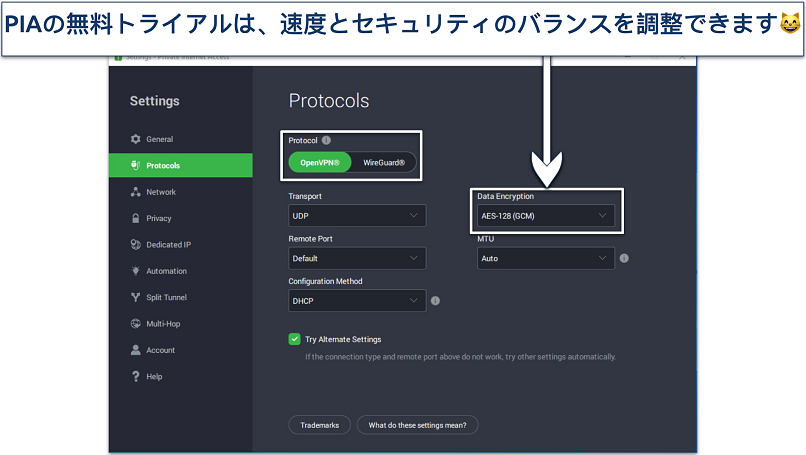The height and width of the screenshot is (455, 806).
Task: Click the Automation lightbulb icon
Action: [x=136, y=271]
